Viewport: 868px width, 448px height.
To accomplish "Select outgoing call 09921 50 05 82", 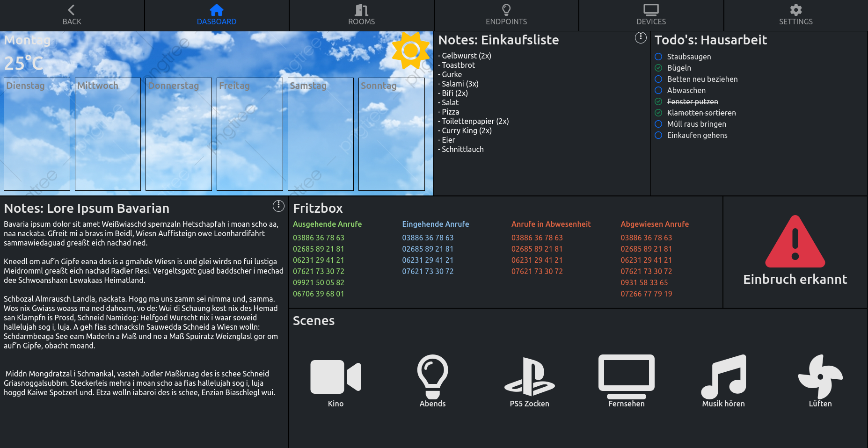I will click(319, 282).
